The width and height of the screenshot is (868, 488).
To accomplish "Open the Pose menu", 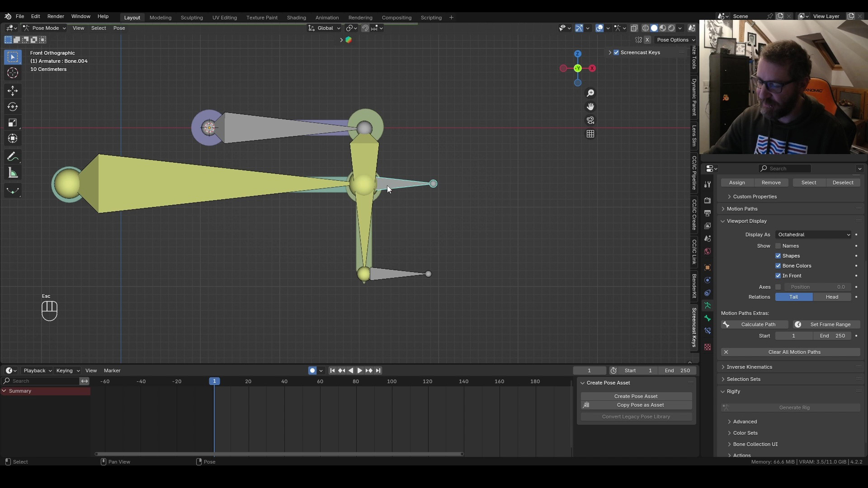I will [x=119, y=28].
